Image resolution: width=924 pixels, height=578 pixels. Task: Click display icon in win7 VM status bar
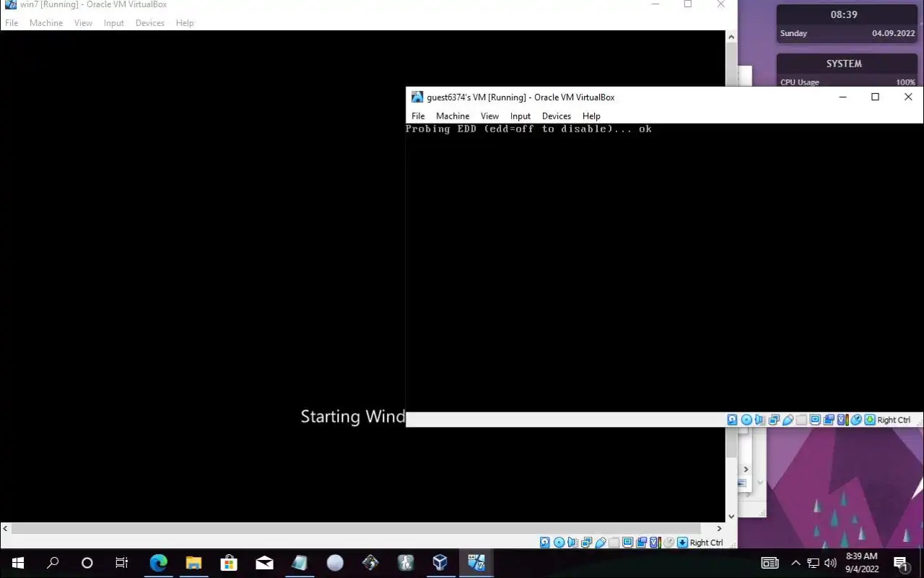tap(627, 543)
